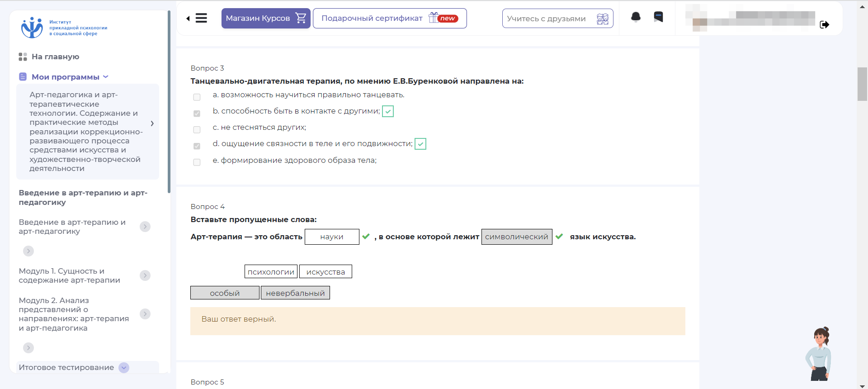
Task: Open the Магазин Курсов cart button
Action: (x=266, y=18)
